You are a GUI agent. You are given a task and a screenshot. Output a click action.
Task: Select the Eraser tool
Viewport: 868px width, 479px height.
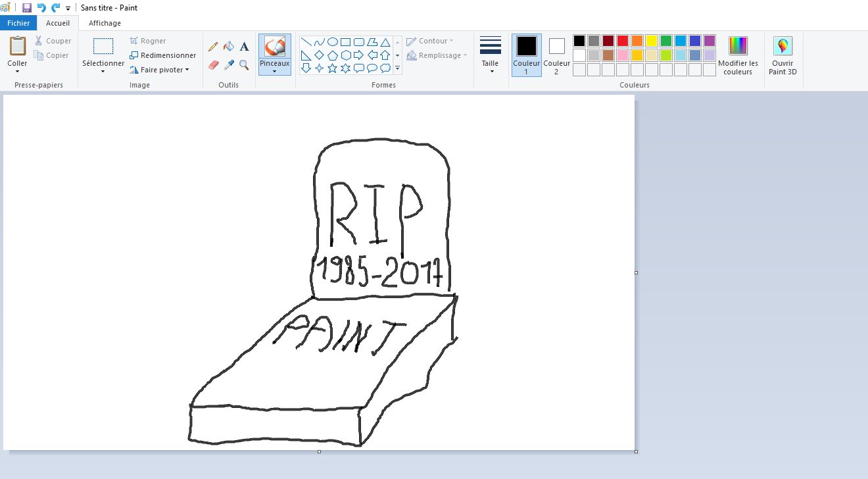pos(213,64)
